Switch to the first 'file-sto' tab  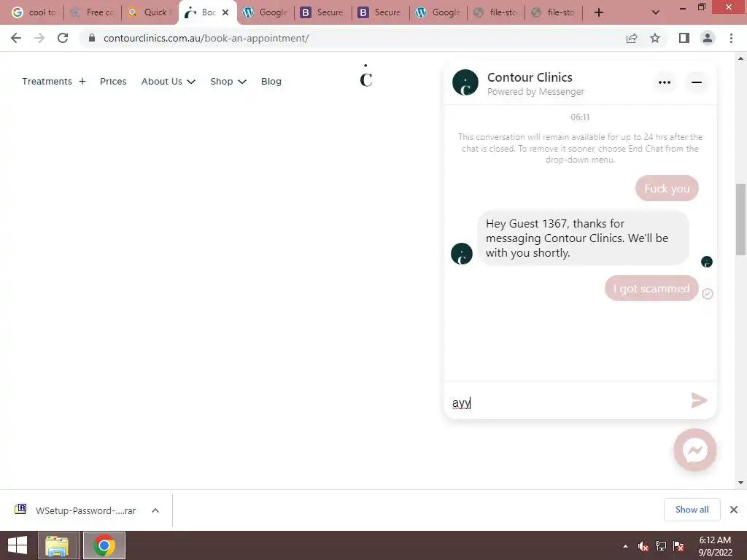pyautogui.click(x=496, y=12)
